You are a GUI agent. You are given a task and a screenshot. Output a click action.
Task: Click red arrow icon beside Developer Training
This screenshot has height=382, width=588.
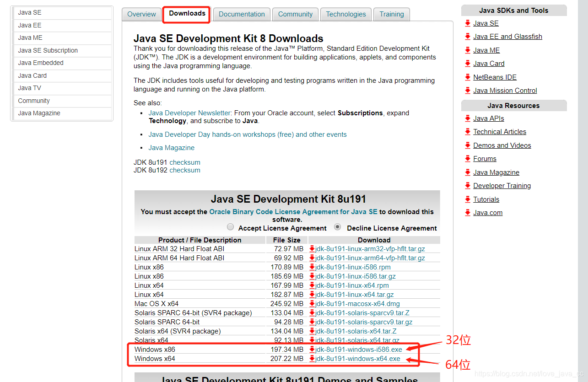click(467, 185)
